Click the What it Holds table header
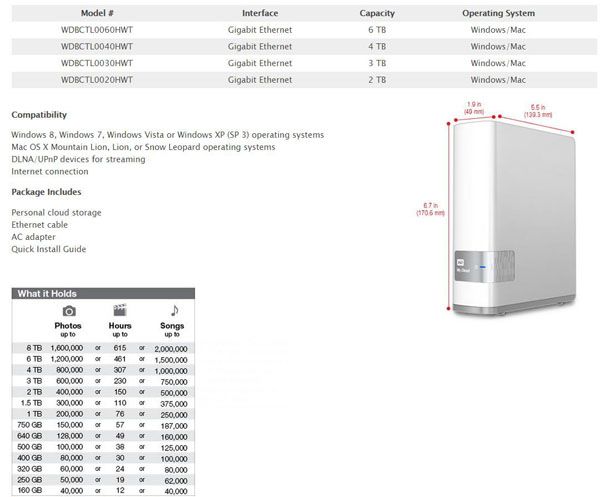Image resolution: width=600 pixels, height=497 pixels. 103,293
